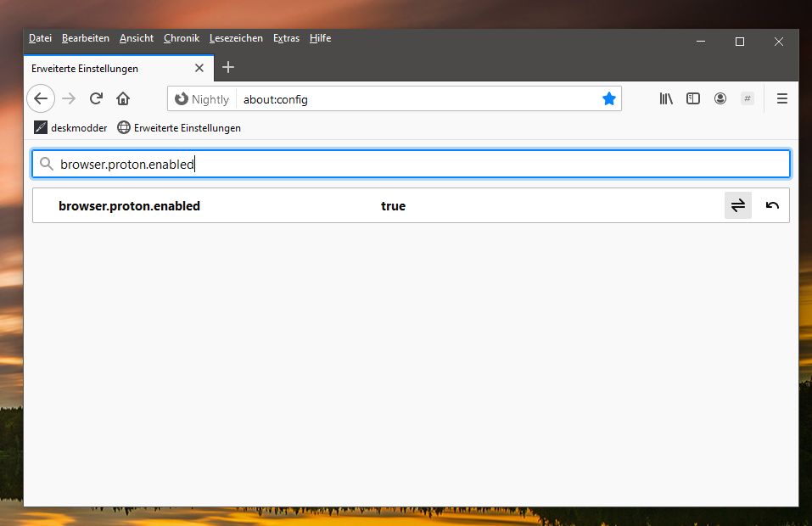Click the true value of the preference
This screenshot has width=812, height=526.
click(393, 206)
